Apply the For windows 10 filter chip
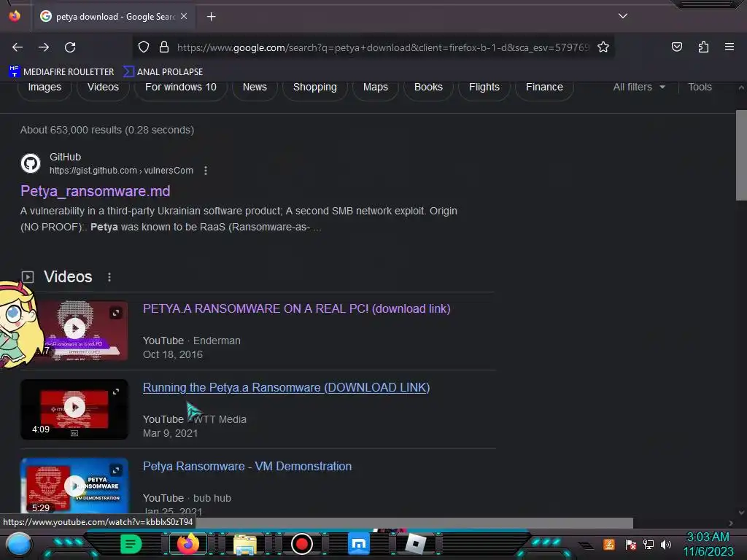The image size is (747, 560). tap(181, 87)
